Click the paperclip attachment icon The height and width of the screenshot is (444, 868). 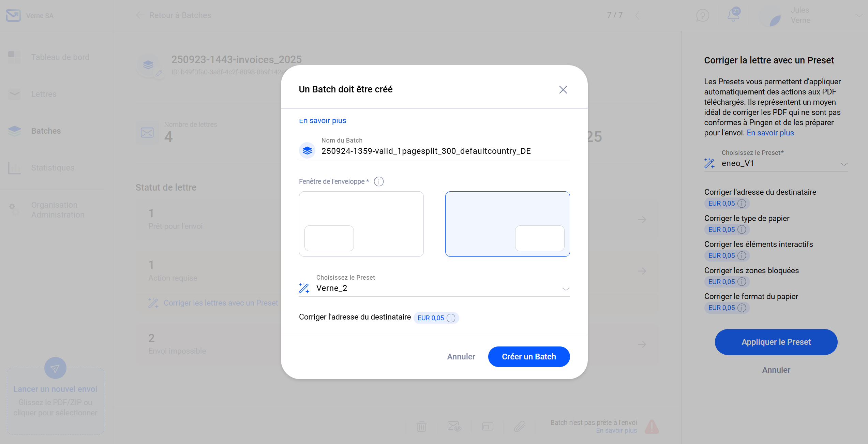tap(519, 426)
